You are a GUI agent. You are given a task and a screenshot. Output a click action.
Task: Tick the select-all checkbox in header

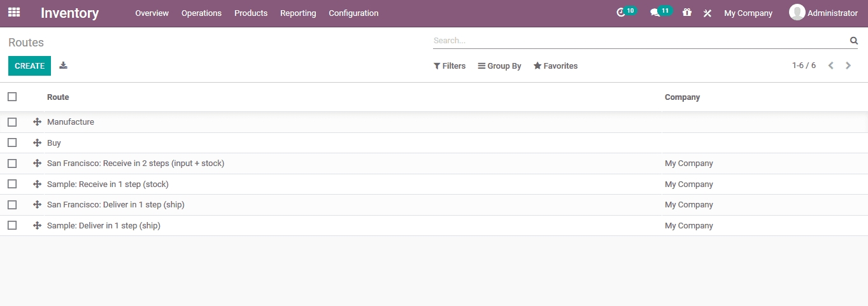tap(12, 97)
